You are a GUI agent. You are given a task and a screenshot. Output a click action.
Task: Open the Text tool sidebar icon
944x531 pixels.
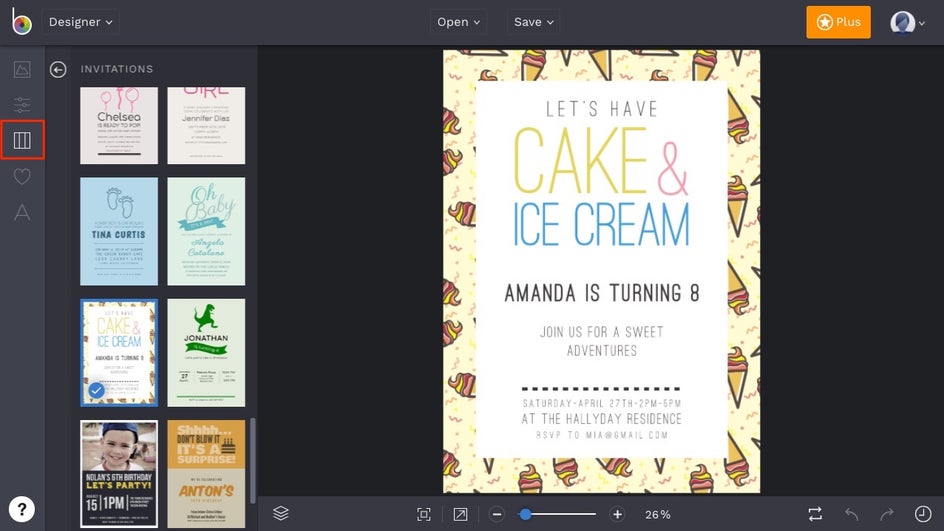pos(22,213)
